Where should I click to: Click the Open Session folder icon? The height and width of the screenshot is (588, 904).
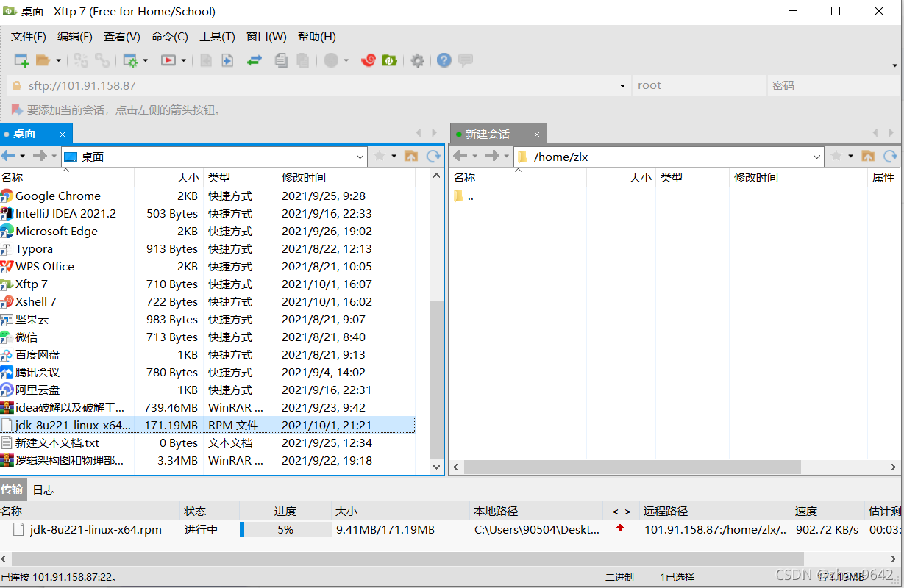(x=43, y=60)
